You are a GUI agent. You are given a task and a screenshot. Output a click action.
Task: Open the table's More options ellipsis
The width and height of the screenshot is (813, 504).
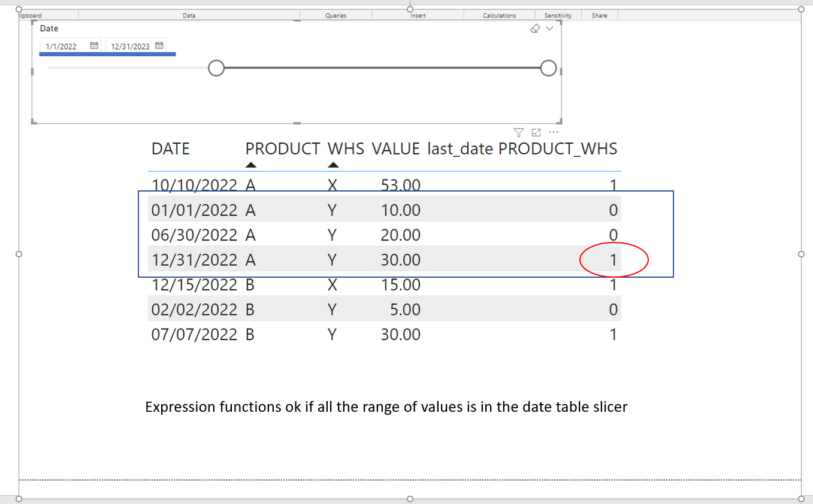tap(554, 132)
